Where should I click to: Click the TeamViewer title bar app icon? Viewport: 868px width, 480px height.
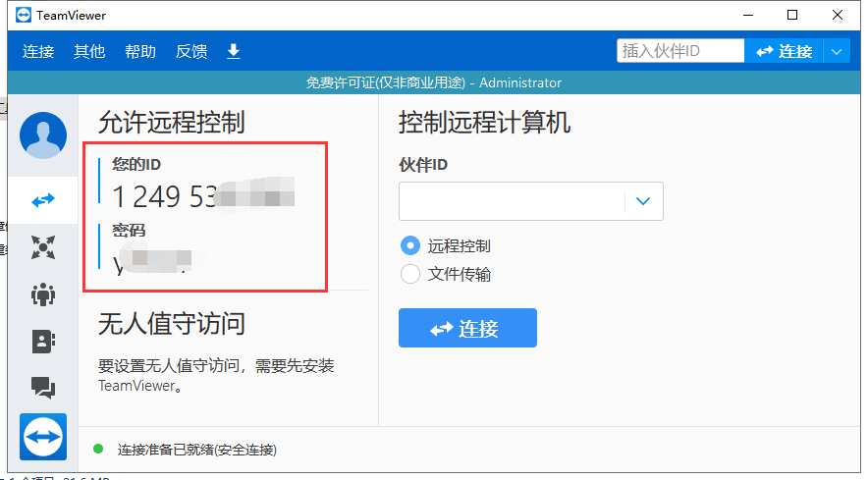(24, 15)
